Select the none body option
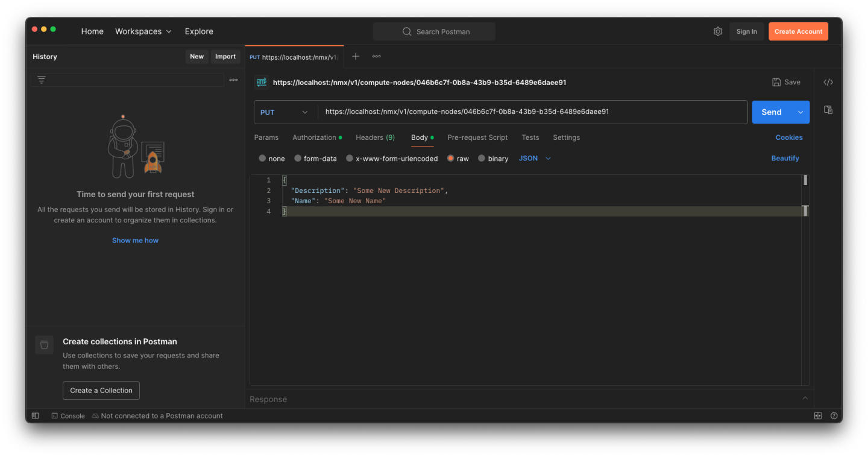868x457 pixels. click(271, 158)
